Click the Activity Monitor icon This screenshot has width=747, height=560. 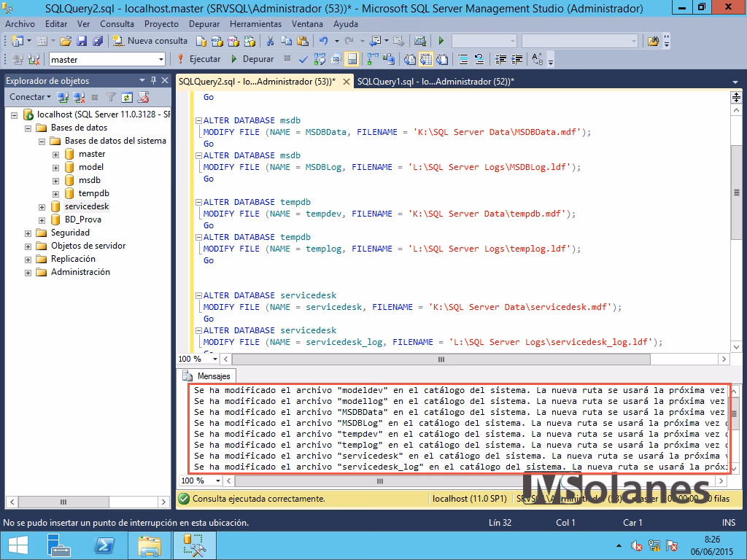click(x=419, y=41)
